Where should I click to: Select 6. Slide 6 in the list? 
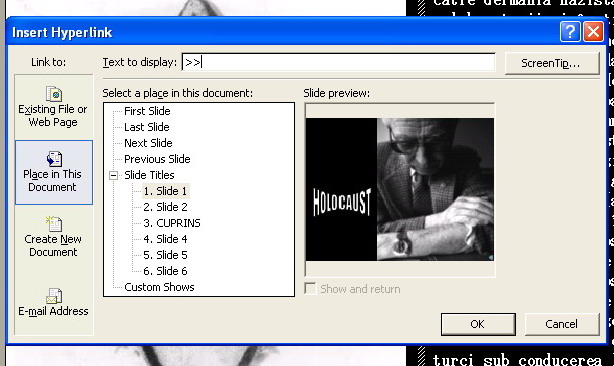165,271
